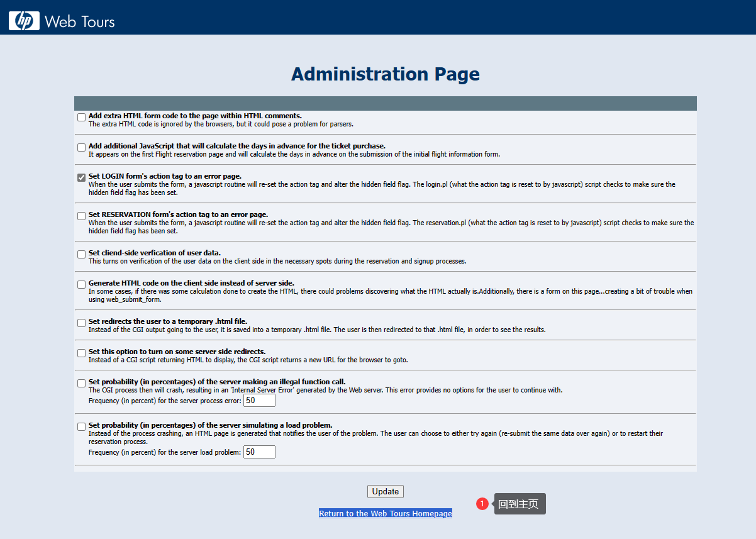This screenshot has height=539, width=756.
Task: Click 'Set LOGIN form's action tag' label text
Action: (165, 176)
